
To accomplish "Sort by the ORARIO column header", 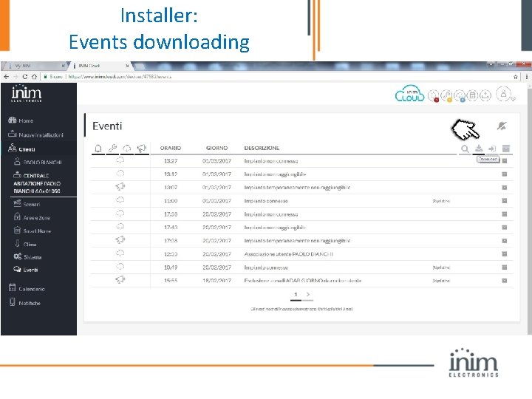I will pos(171,148).
